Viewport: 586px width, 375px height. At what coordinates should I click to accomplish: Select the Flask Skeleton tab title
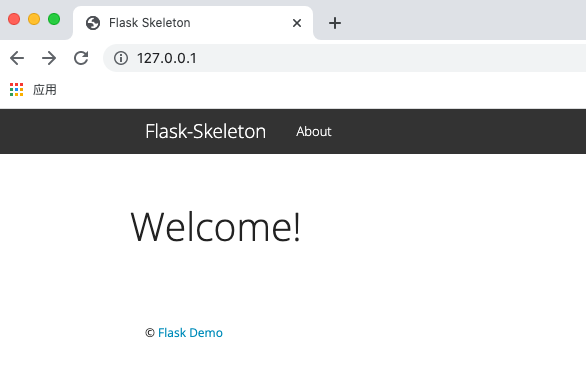149,23
